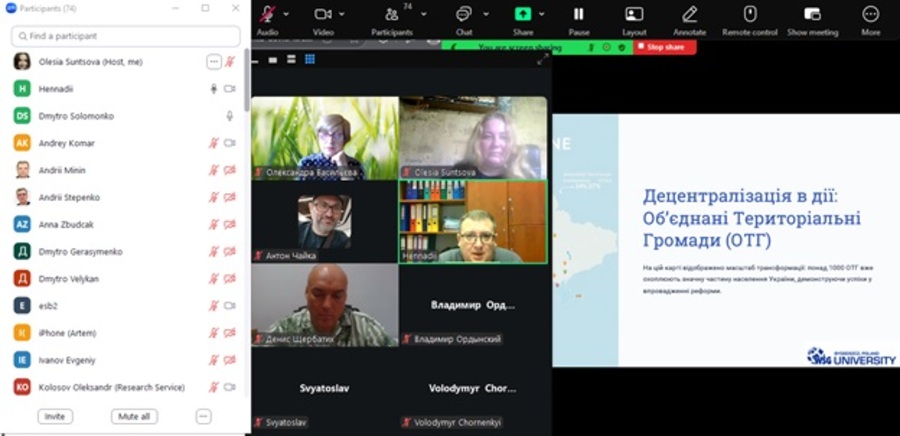
Task: Click the Find a participant search field
Action: 126,36
